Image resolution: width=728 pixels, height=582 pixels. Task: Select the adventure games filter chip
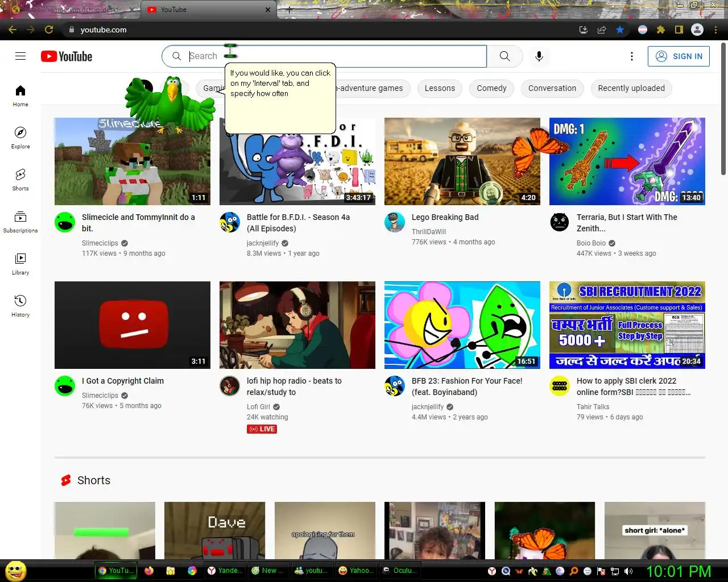(x=373, y=88)
